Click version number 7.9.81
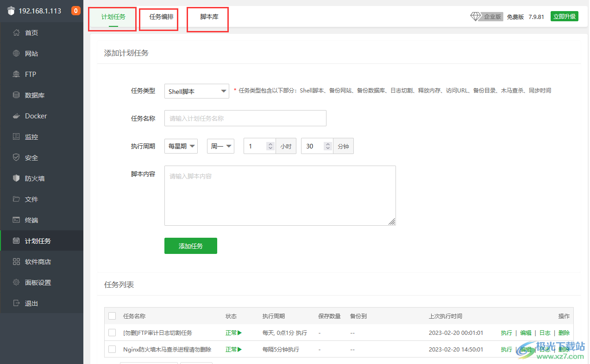This screenshot has height=364, width=590. tap(536, 17)
